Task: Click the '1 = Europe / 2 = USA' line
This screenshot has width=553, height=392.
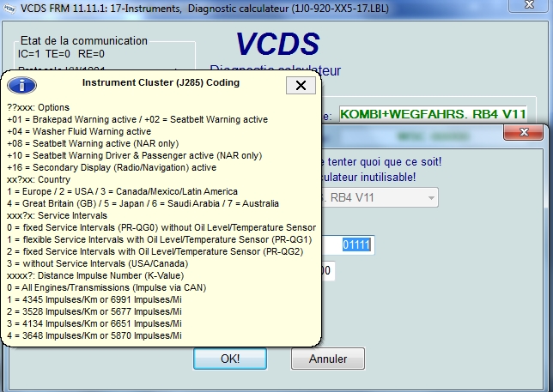Action: (x=122, y=191)
